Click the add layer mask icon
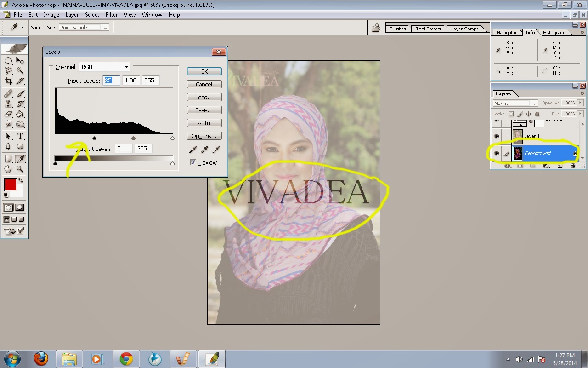Screen dimensions: 588x368 coord(520,166)
